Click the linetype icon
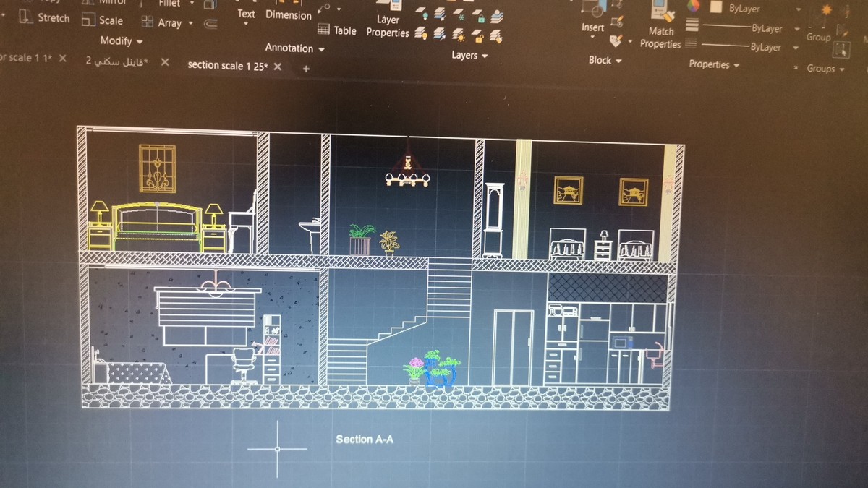Image resolution: width=868 pixels, height=488 pixels. coord(691,43)
